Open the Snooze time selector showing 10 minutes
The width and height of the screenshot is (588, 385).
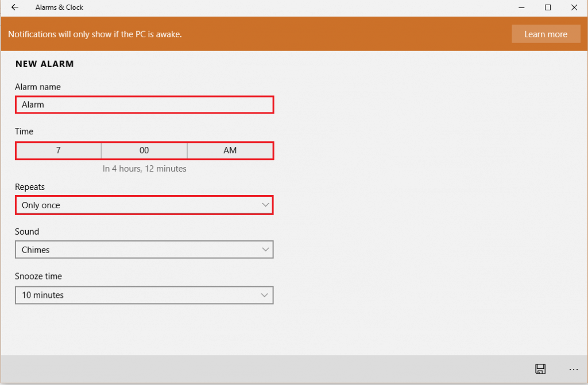pyautogui.click(x=144, y=295)
